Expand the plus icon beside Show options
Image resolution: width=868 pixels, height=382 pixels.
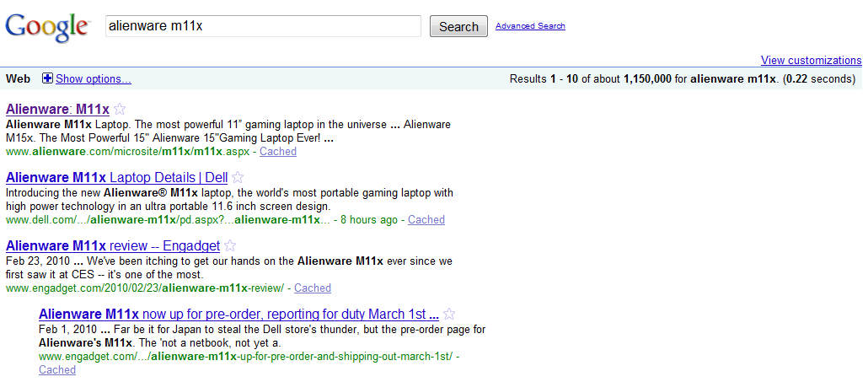coord(47,78)
